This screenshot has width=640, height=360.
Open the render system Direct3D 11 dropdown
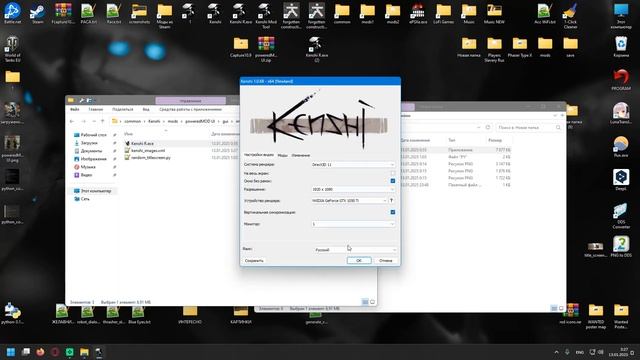click(353, 164)
